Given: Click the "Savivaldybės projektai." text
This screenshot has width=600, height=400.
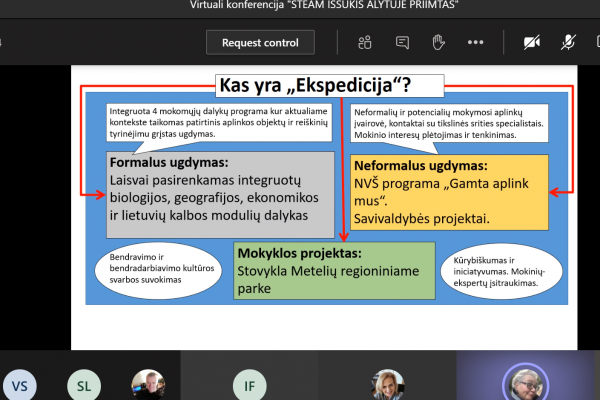Looking at the screenshot, I should tap(422, 219).
